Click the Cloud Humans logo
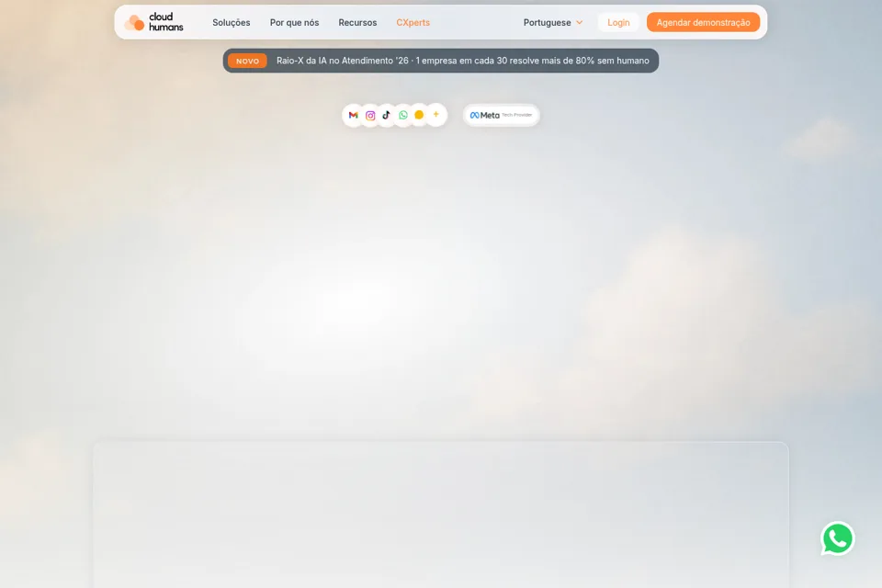The height and width of the screenshot is (588, 882). point(154,22)
